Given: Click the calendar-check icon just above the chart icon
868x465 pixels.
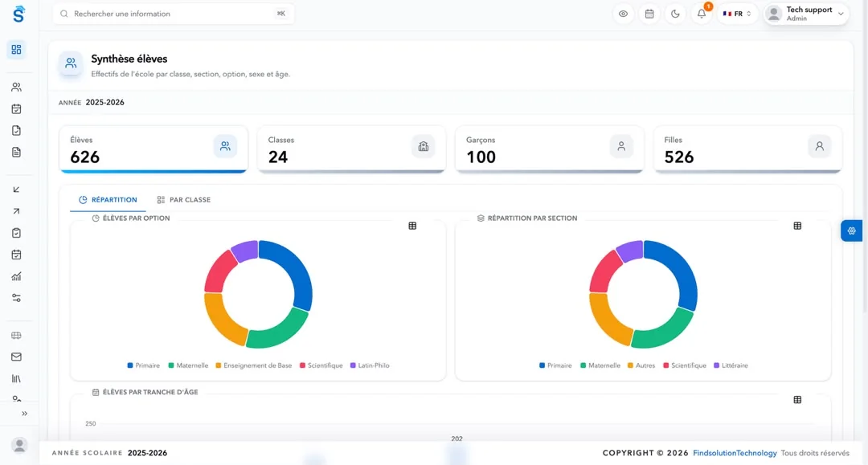Looking at the screenshot, I should point(16,255).
